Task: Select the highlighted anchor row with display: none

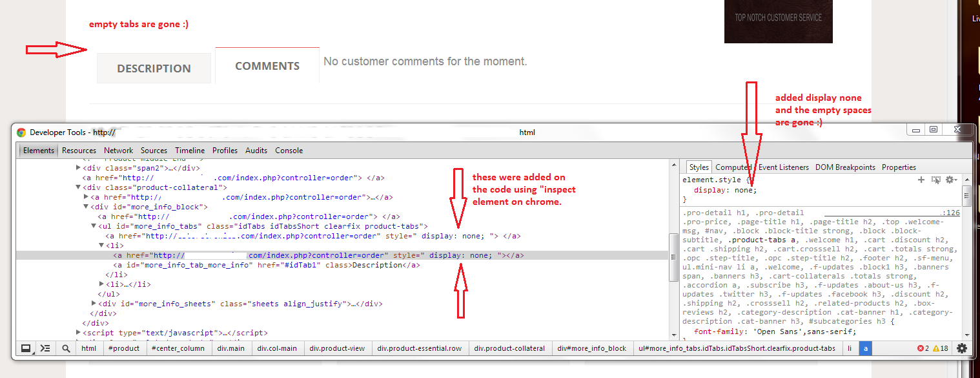Action: 342,255
